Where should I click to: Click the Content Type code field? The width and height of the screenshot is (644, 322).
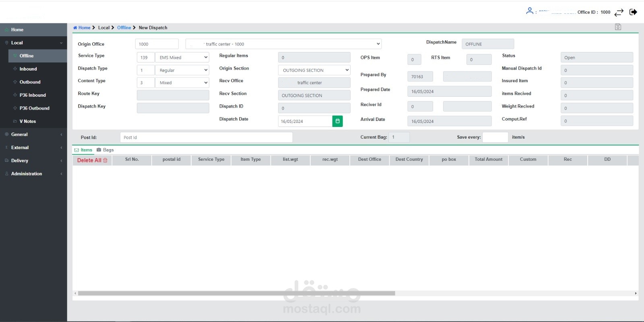(x=146, y=83)
